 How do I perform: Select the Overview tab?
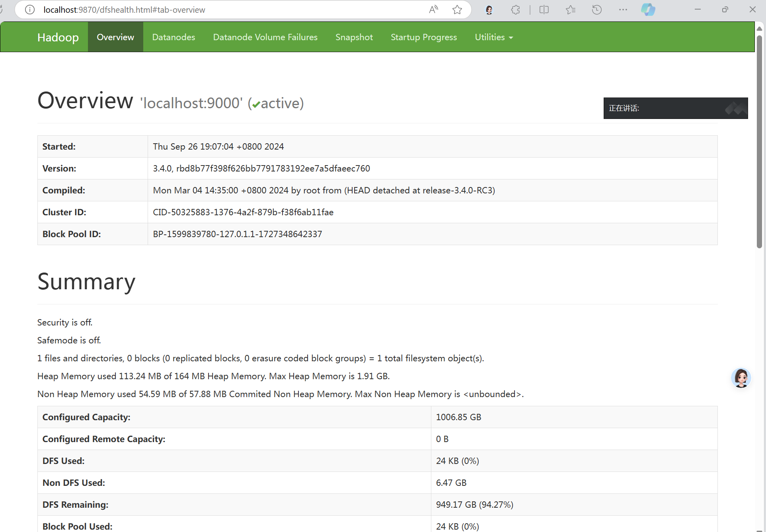(115, 37)
